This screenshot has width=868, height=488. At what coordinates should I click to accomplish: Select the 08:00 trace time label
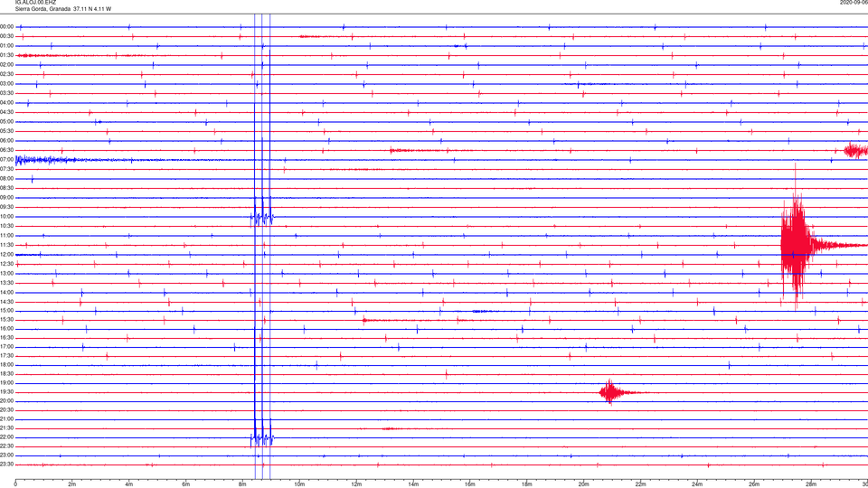click(x=6, y=179)
